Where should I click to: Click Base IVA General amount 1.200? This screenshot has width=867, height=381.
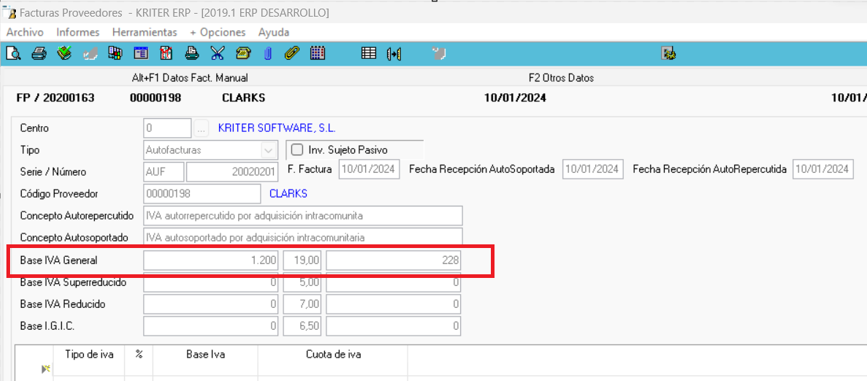click(211, 260)
